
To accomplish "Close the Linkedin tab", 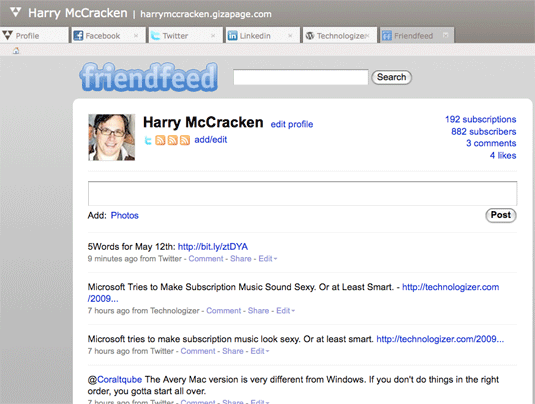I will [290, 35].
